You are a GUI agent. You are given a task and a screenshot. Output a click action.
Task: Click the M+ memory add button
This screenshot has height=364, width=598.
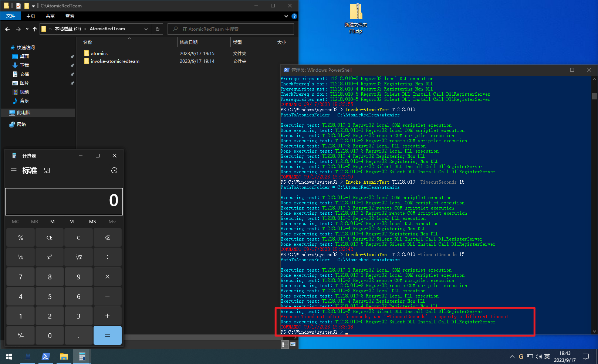pyautogui.click(x=54, y=222)
